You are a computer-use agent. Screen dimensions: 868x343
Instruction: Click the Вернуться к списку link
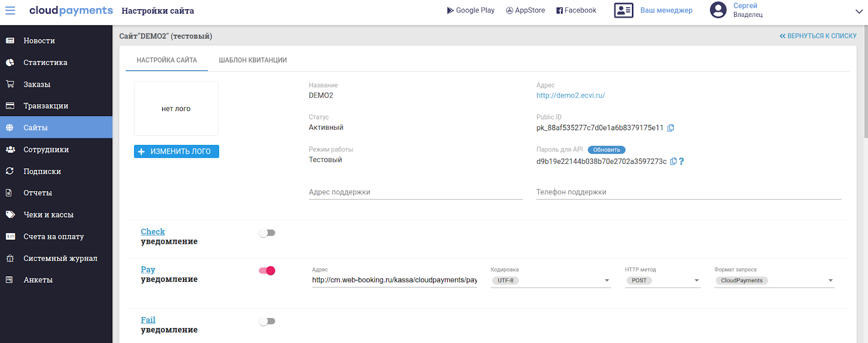818,36
